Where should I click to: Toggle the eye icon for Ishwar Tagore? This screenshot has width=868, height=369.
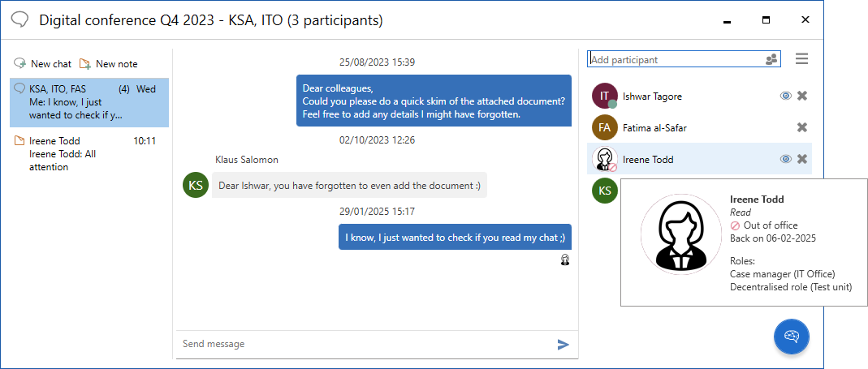pos(785,96)
